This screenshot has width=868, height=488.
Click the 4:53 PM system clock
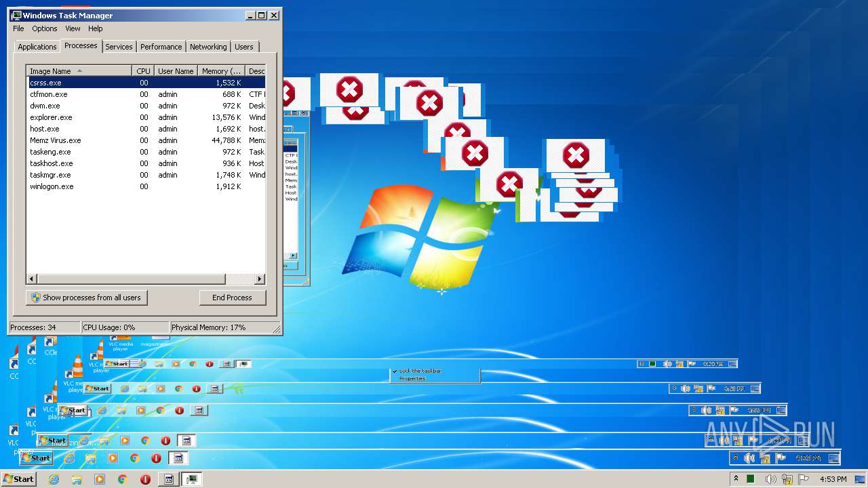point(833,479)
